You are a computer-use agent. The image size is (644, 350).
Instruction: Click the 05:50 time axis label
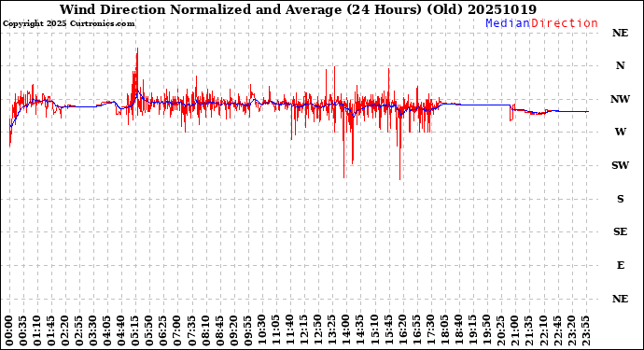tap(149, 331)
